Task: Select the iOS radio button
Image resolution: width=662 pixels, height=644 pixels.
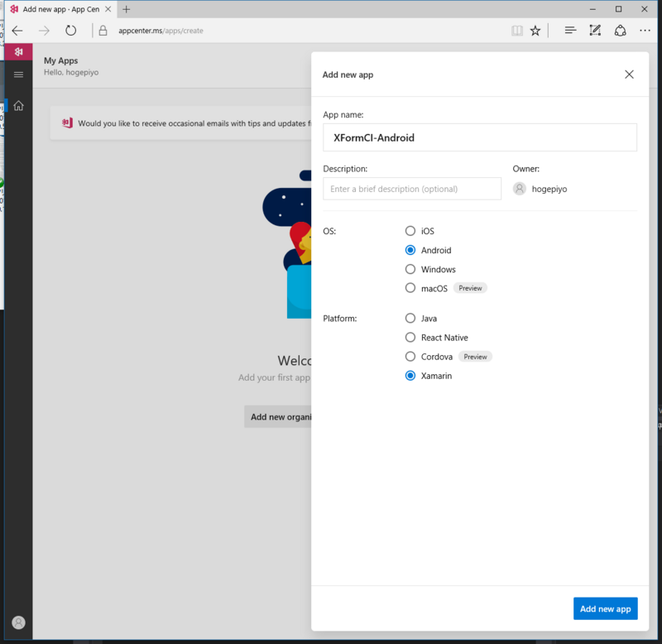Action: click(x=410, y=231)
